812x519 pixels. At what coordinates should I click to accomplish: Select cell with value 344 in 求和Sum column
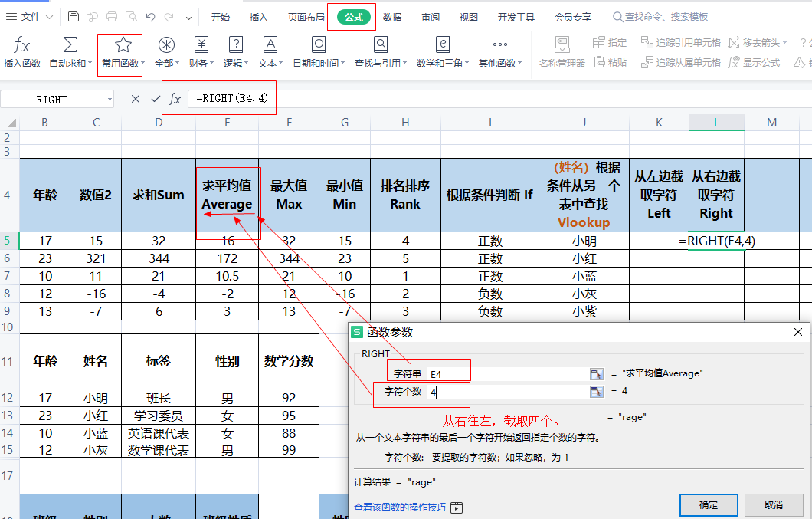pos(159,258)
